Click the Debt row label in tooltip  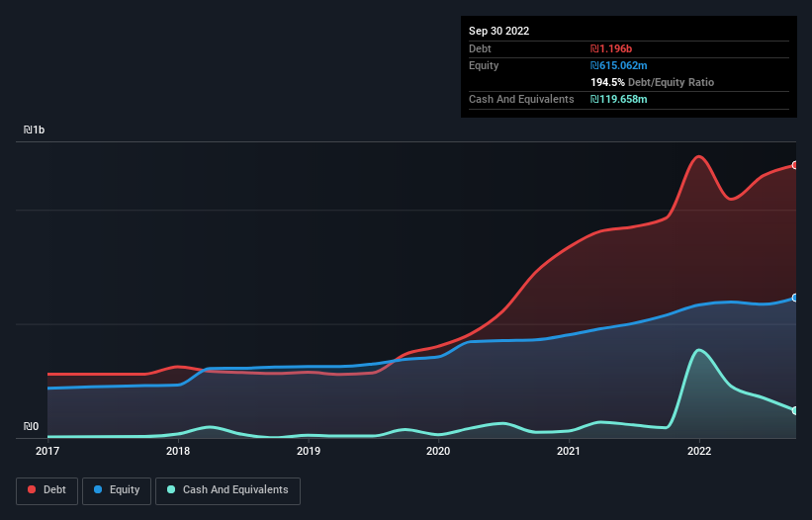480,48
